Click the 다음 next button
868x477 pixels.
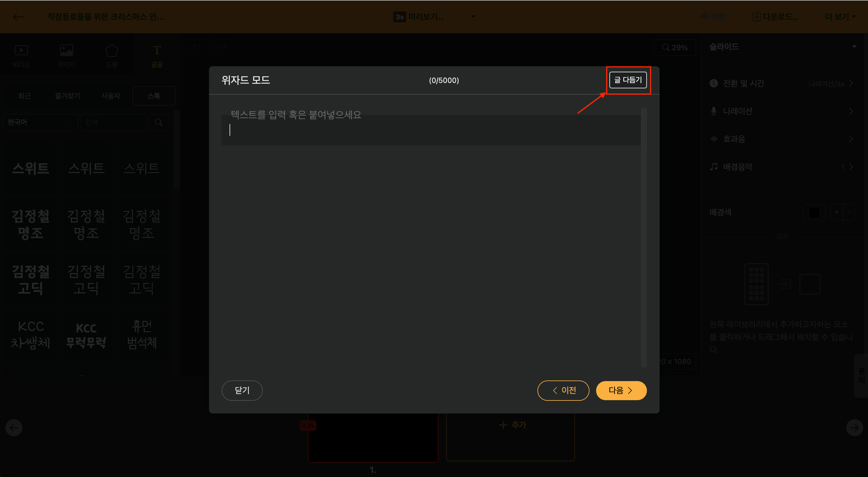click(621, 391)
